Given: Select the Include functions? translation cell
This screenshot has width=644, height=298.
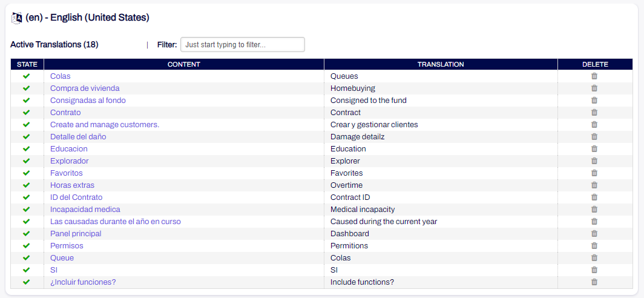Looking at the screenshot, I should (x=441, y=282).
